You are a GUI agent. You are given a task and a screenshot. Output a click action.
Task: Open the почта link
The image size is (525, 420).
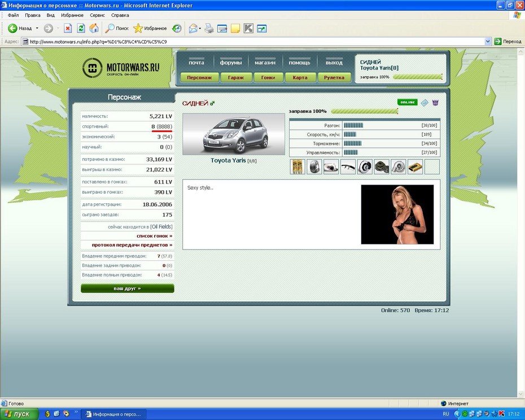tap(196, 63)
